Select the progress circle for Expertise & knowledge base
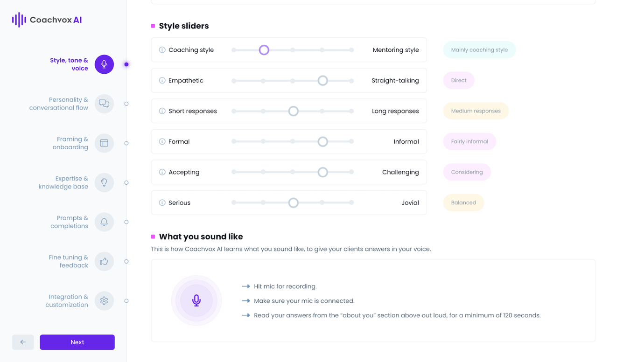Viewport: 644px width, 362px height. (x=126, y=182)
